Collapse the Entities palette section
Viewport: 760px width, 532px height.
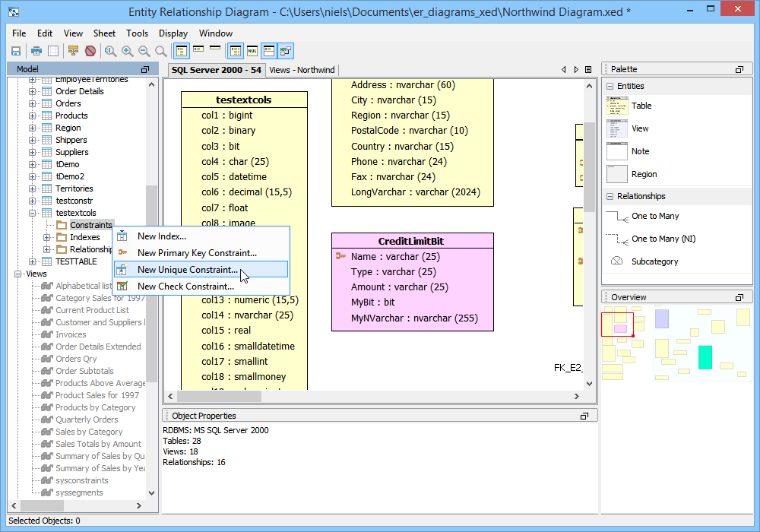(610, 86)
